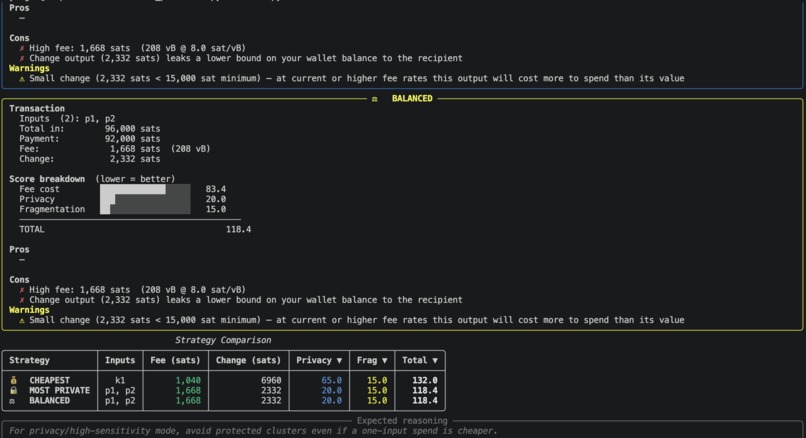This screenshot has width=806, height=438.
Task: Click the money bag icon next to CHEAPEST
Action: click(x=14, y=380)
